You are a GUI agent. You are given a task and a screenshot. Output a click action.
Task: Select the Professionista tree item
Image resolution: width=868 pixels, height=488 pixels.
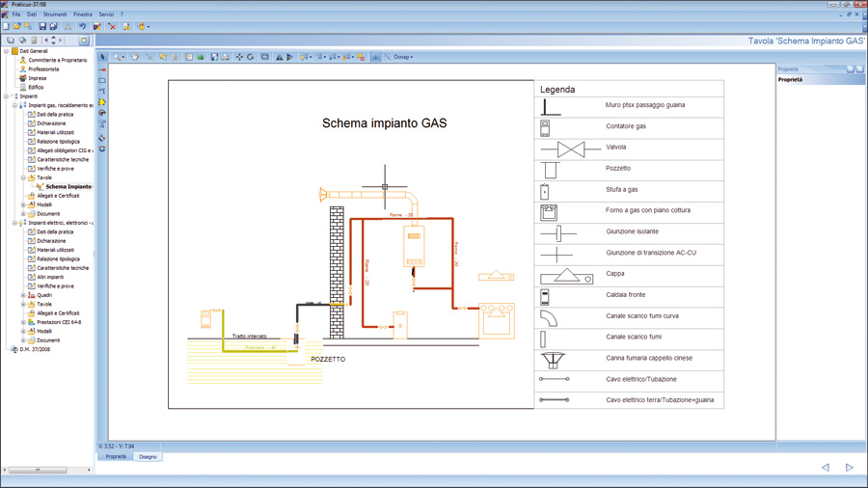43,69
